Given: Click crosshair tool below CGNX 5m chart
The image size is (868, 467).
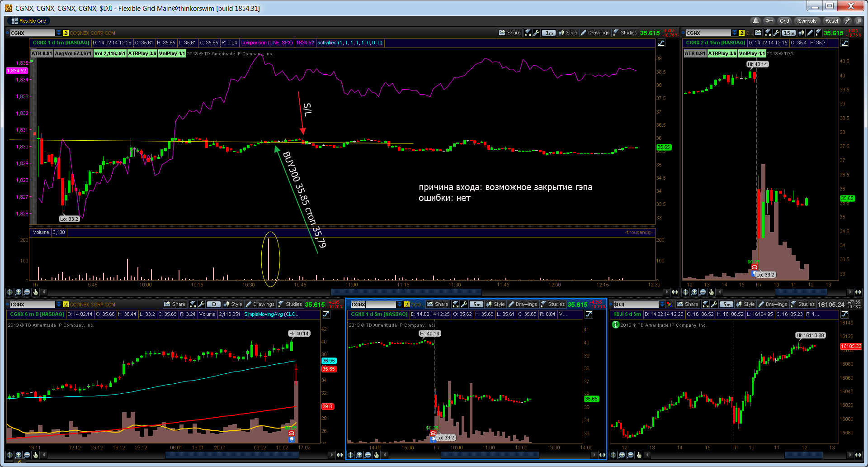Looking at the screenshot, I should [351, 455].
